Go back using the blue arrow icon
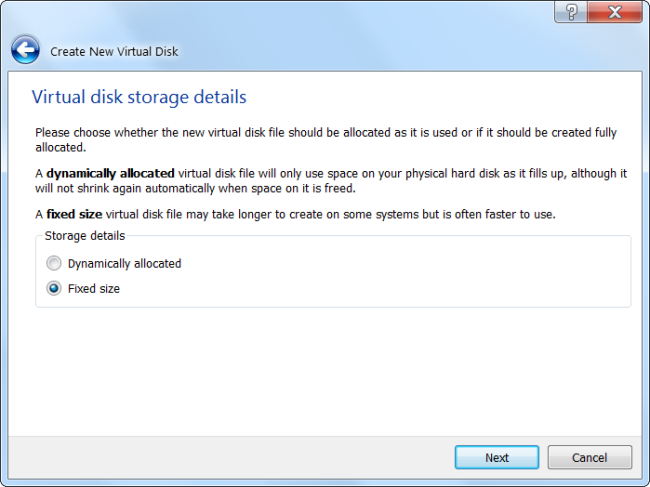Screen dimensions: 650x487 (x=25, y=50)
